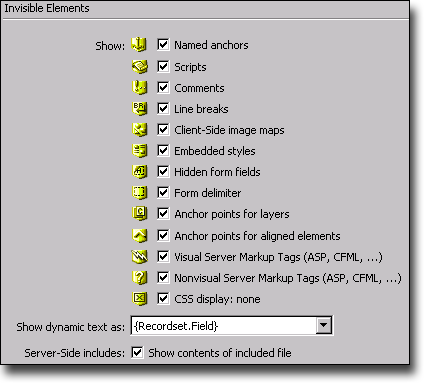Screen dimensions: 430x383
Task: Click the Client-Side image maps icon
Action: point(139,129)
